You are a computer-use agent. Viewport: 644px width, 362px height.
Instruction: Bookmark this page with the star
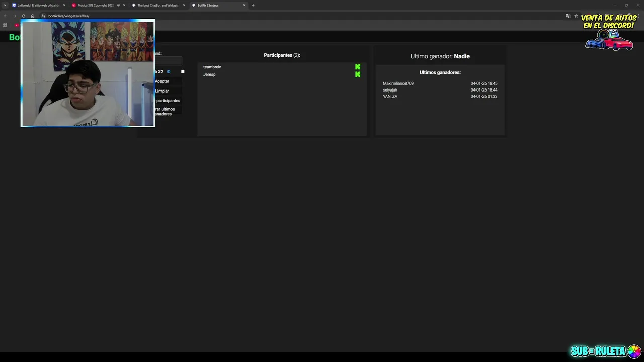576,16
